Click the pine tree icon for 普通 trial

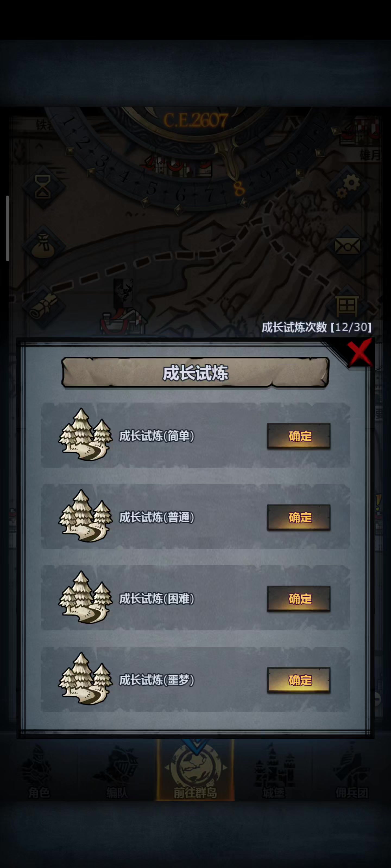tap(85, 516)
